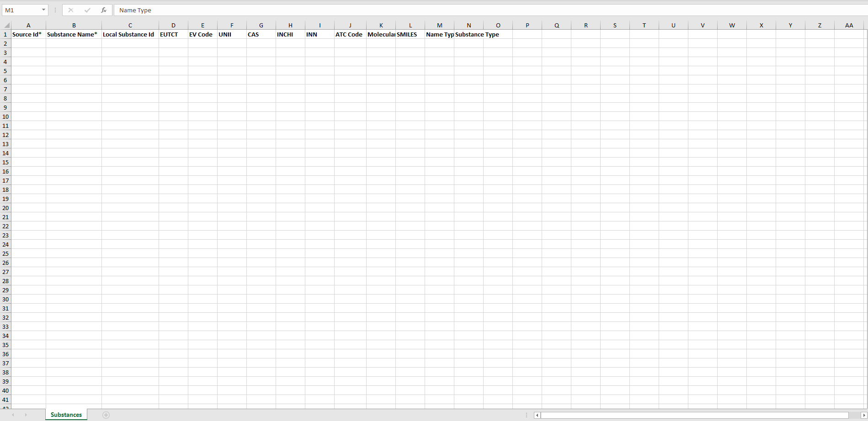The image size is (868, 421).
Task: Select the row 10 header
Action: (5, 117)
